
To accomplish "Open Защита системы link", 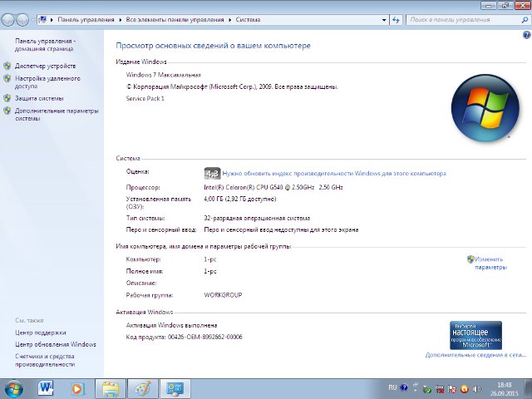I will [38, 98].
